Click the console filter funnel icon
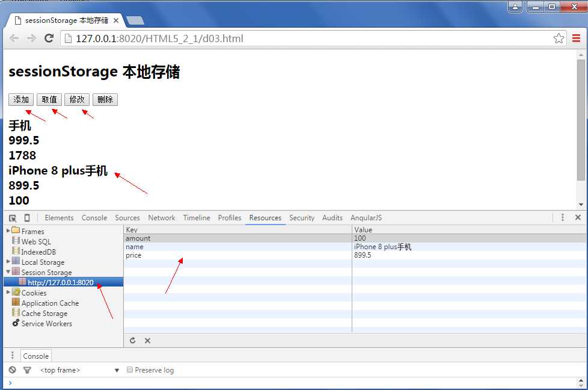588x390 pixels. tap(27, 370)
